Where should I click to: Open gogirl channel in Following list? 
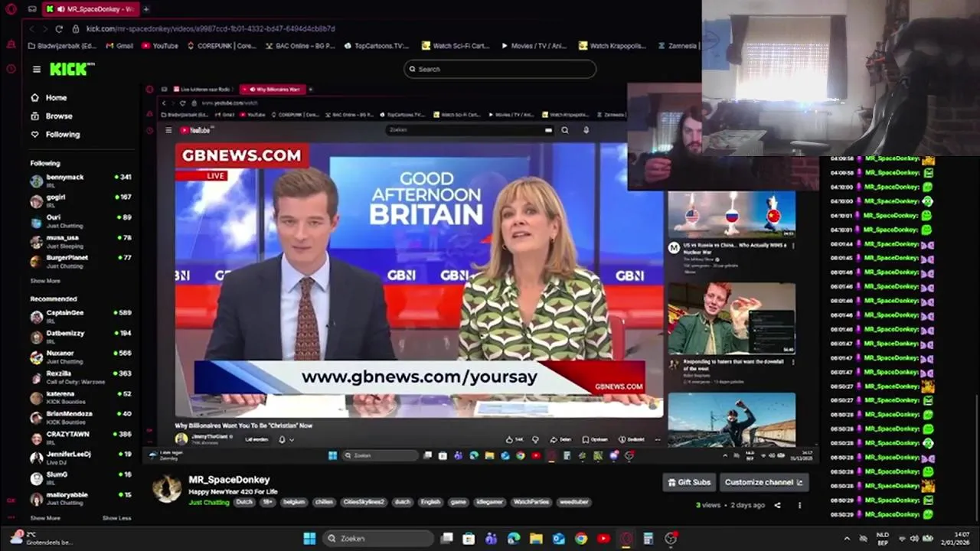[80, 201]
